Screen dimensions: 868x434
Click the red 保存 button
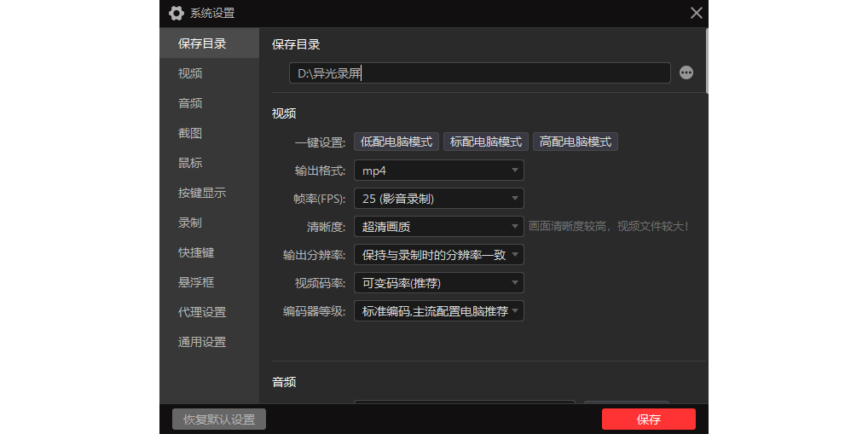649,419
